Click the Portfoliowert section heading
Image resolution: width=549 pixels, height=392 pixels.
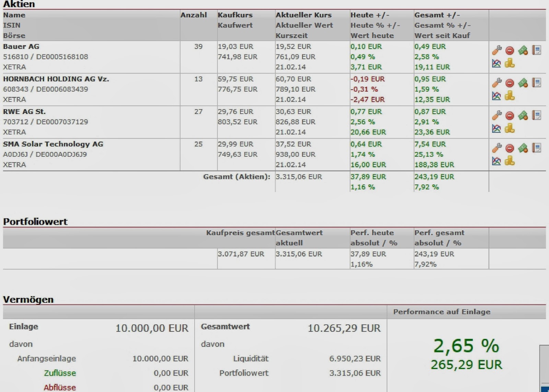[35, 222]
